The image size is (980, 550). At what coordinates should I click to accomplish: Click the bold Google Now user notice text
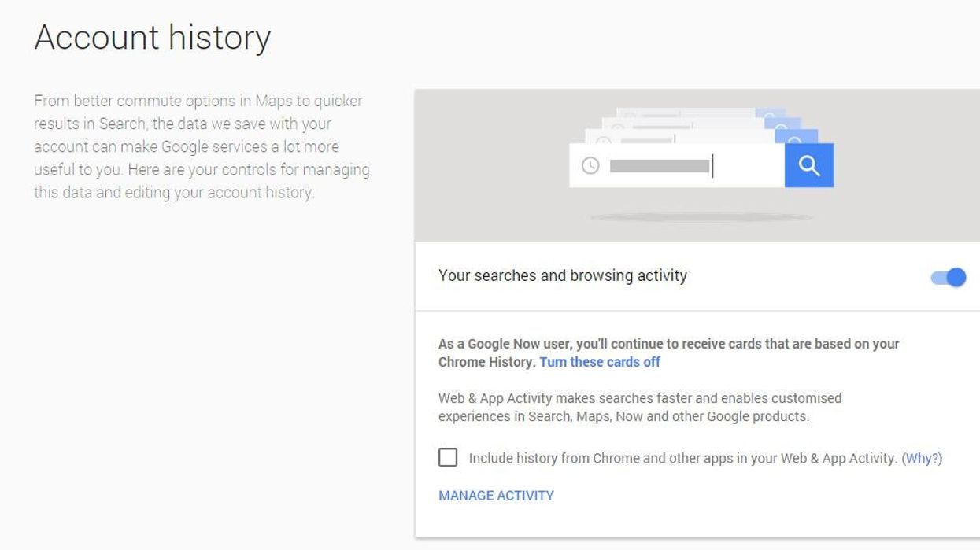coord(668,344)
